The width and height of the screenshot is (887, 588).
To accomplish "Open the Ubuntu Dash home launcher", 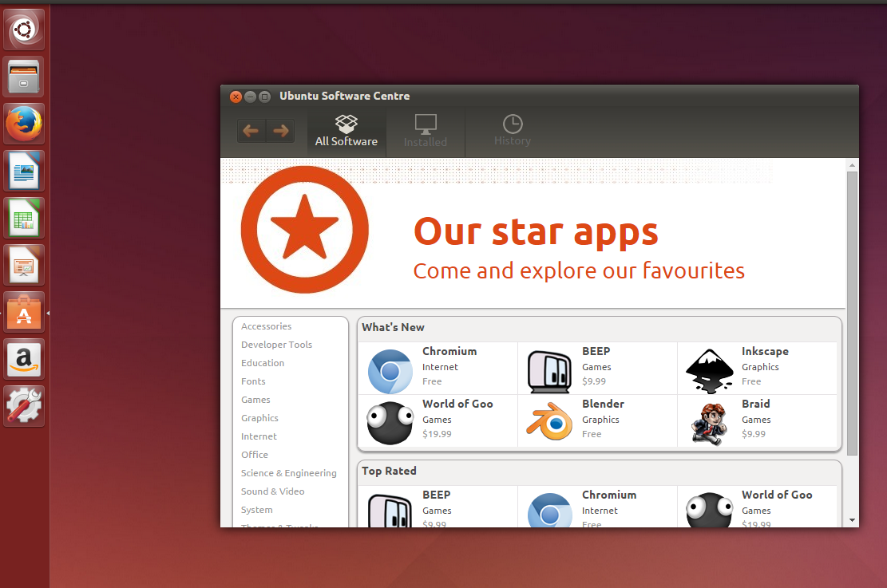I will 24,30.
